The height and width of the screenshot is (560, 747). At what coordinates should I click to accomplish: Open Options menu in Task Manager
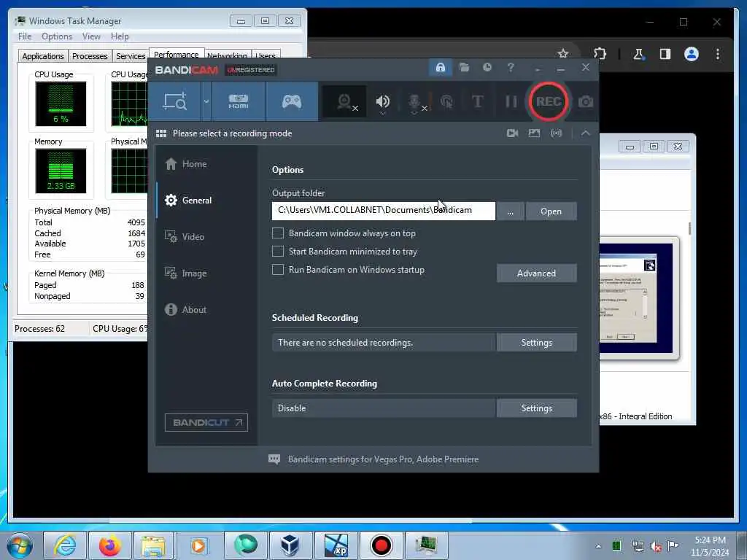(57, 36)
